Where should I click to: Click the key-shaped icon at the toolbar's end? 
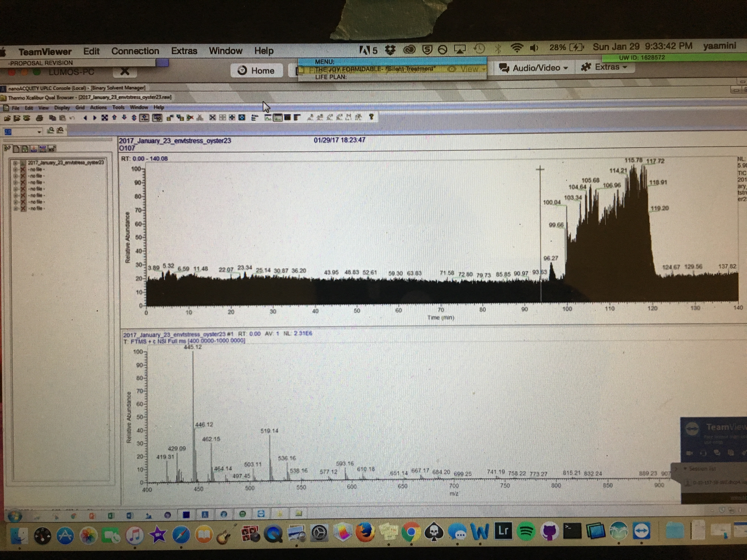[x=371, y=117]
